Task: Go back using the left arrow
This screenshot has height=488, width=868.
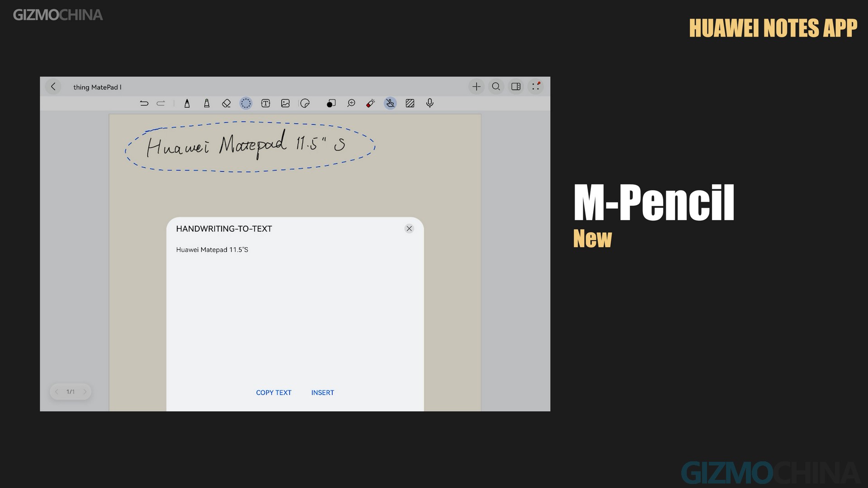Action: tap(53, 86)
